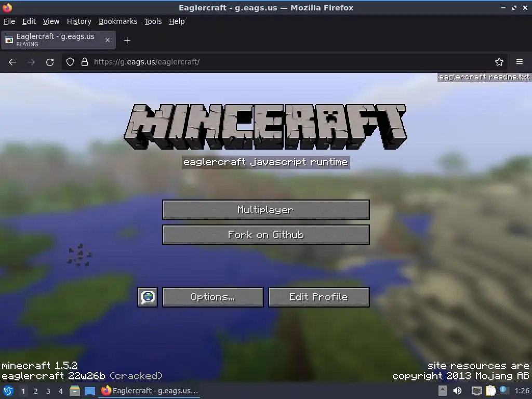Bookmark this page with star icon
This screenshot has width=532, height=399.
pos(499,62)
